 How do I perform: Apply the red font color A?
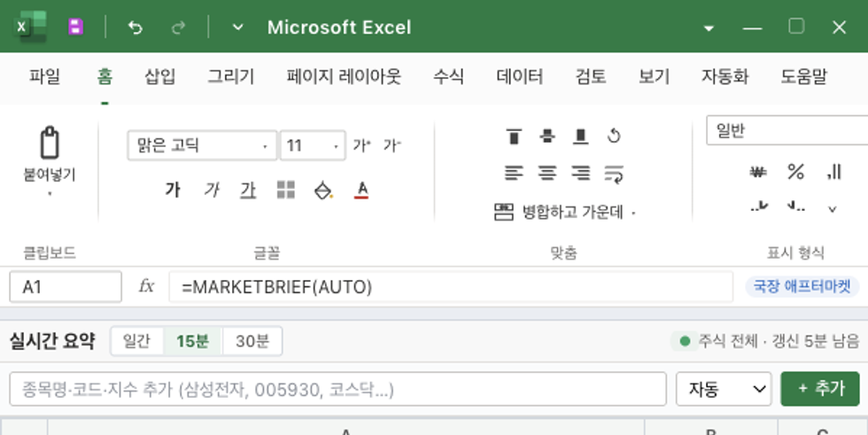tap(361, 190)
